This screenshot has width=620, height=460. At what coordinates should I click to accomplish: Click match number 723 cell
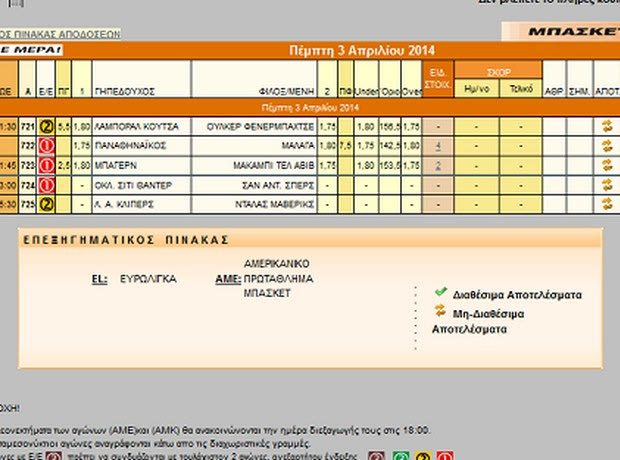coord(28,165)
